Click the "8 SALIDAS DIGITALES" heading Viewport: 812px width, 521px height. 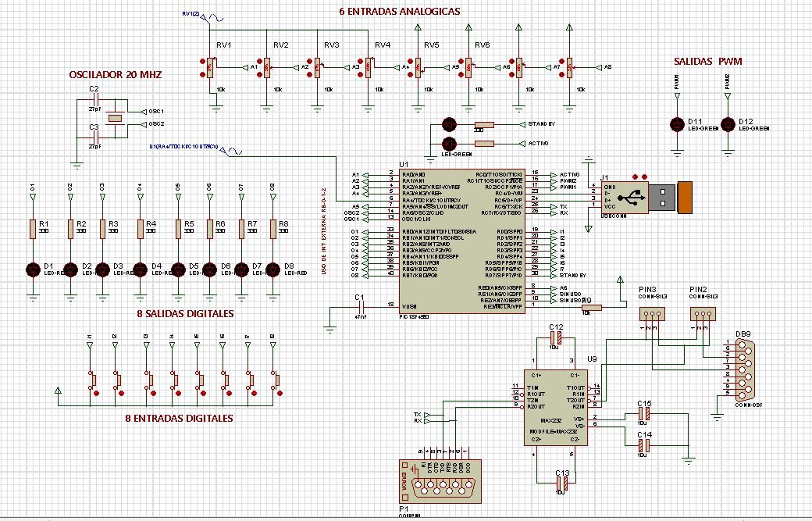185,314
